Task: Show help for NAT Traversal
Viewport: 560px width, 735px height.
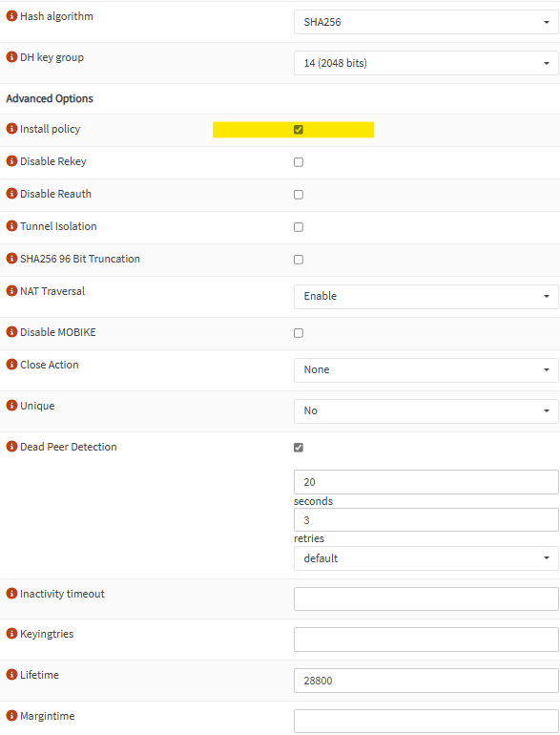Action: click(x=11, y=291)
